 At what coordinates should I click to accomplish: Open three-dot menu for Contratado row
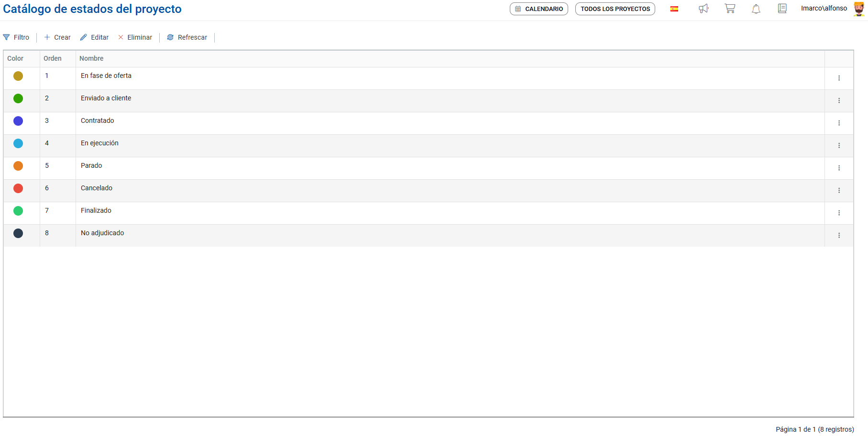[x=839, y=123]
